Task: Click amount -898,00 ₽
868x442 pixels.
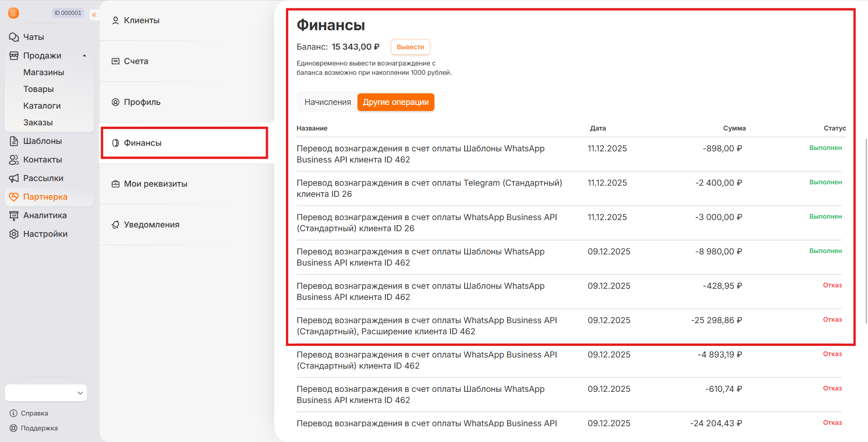Action: [722, 149]
